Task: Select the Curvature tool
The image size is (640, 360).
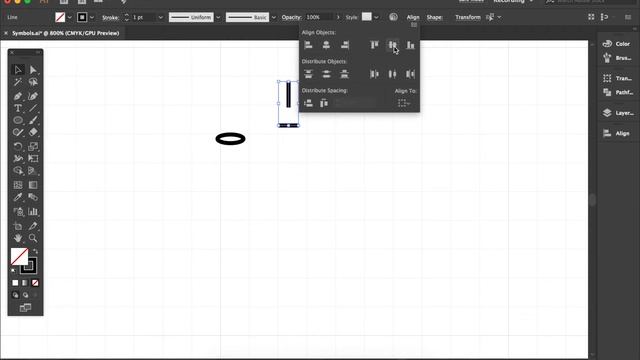Action: coord(33,96)
